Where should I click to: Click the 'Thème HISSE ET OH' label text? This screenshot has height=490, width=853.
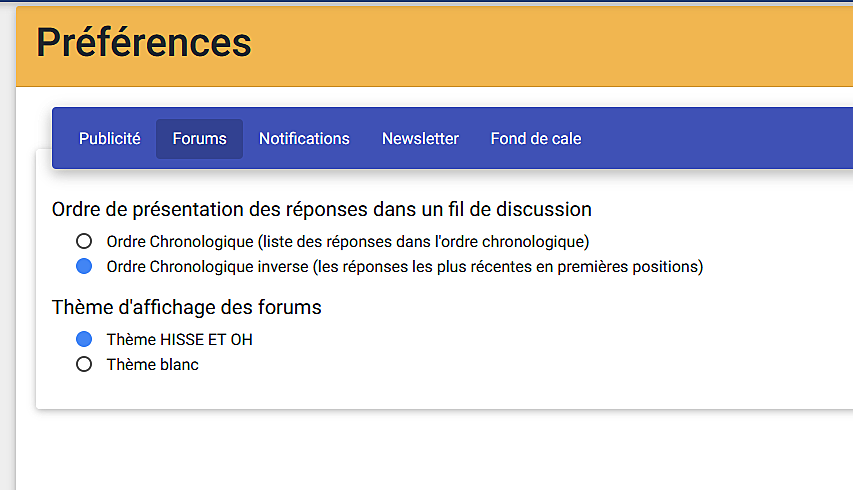pos(179,339)
